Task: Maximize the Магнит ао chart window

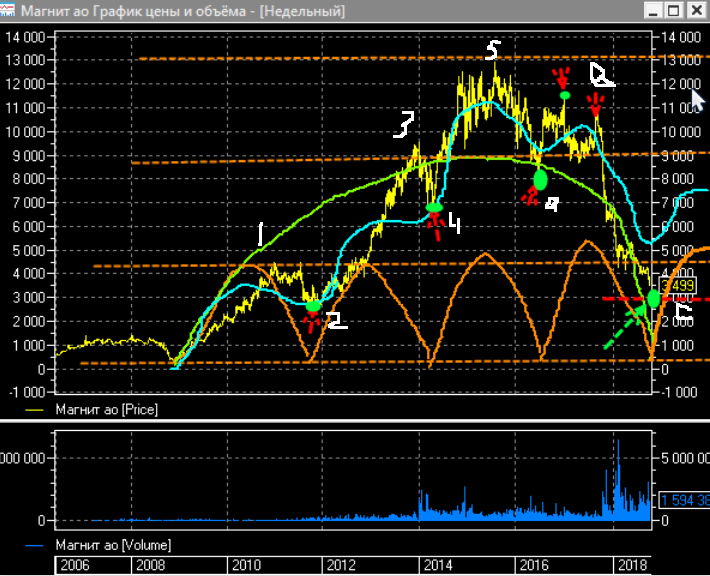Action: [x=674, y=10]
